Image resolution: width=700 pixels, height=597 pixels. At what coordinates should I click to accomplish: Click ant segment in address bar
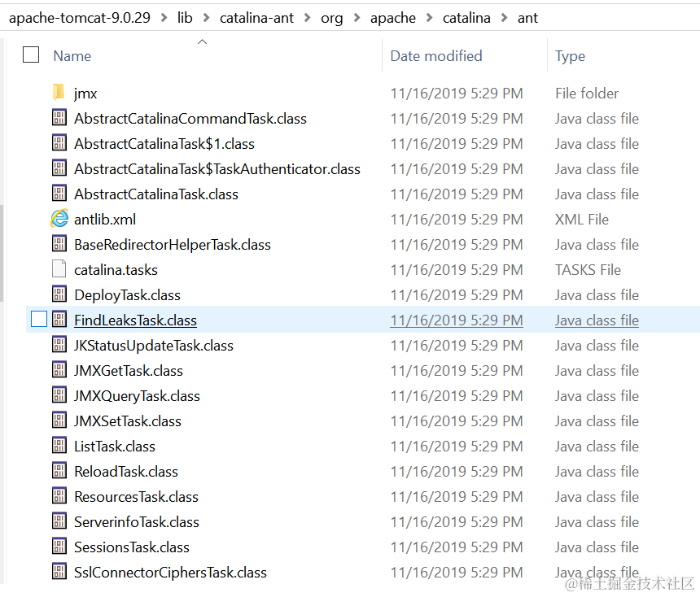(x=527, y=18)
